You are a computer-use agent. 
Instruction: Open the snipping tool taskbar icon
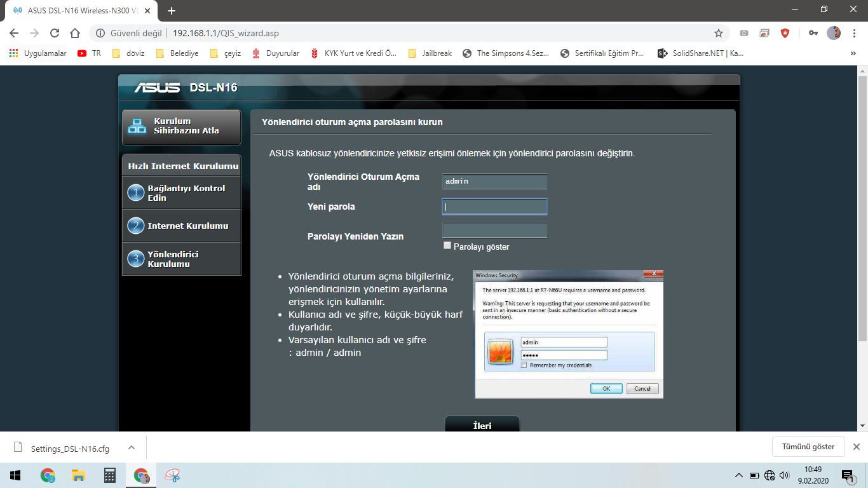172,475
